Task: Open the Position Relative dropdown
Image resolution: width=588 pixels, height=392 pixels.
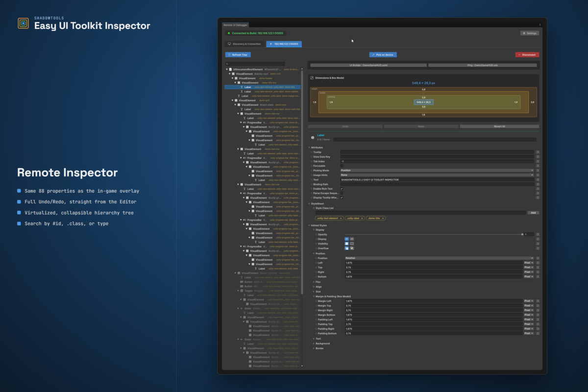Action: click(439, 258)
